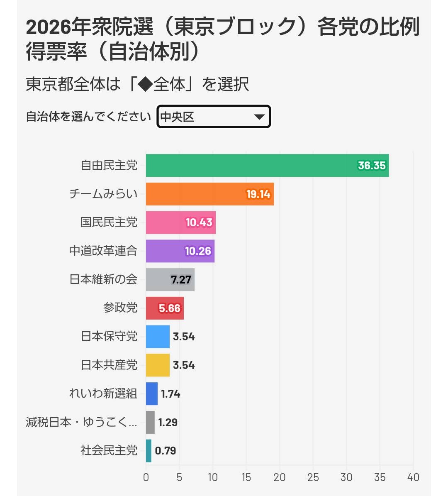Click the 19.14 value label
The image size is (448, 496).
tap(258, 194)
